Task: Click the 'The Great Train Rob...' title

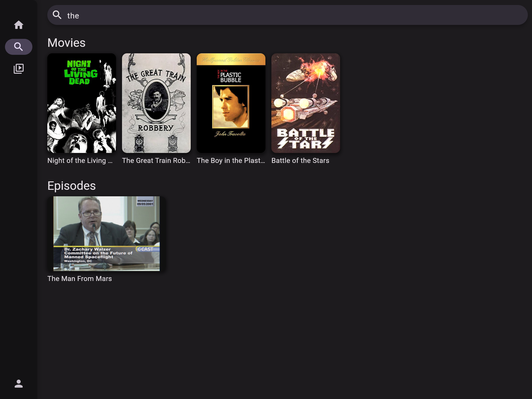Action: click(156, 161)
